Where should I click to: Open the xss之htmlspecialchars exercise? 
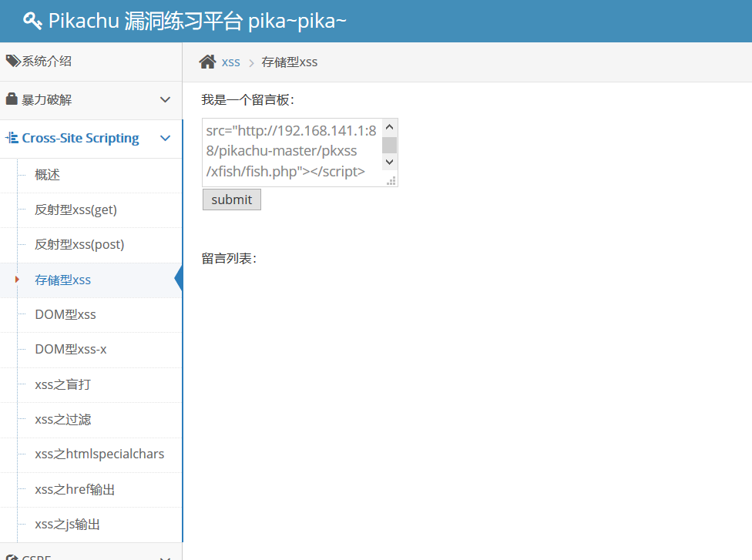tap(99, 455)
